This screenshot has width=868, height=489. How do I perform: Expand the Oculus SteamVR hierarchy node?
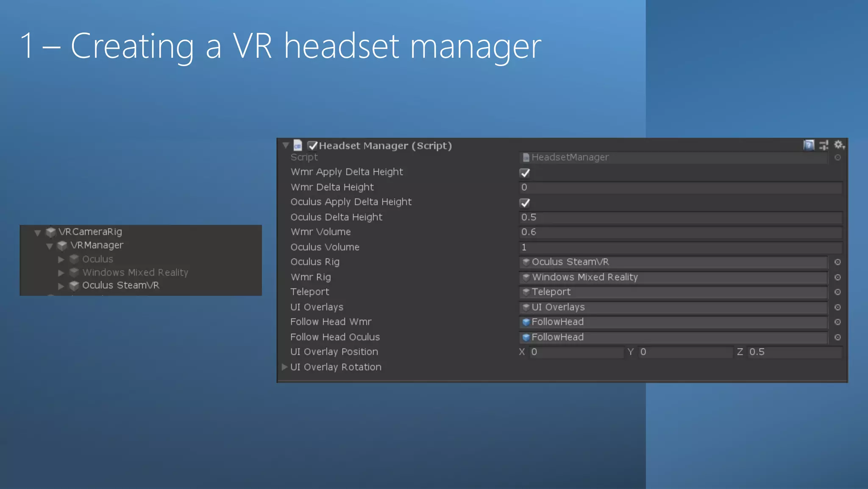(x=61, y=286)
